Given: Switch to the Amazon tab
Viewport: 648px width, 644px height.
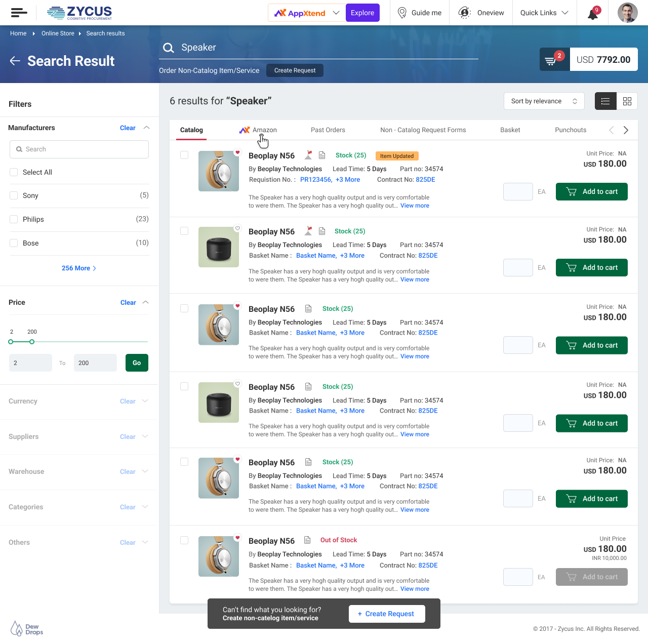Looking at the screenshot, I should [x=265, y=130].
